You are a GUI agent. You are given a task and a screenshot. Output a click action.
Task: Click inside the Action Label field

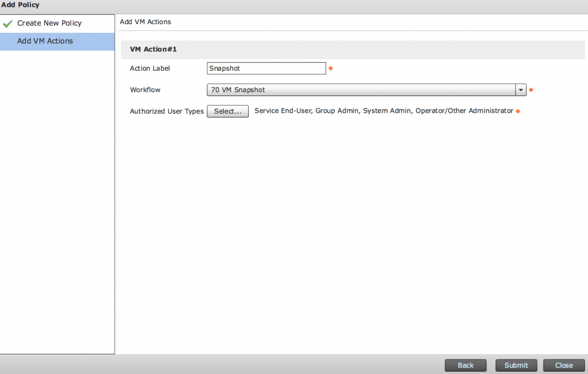266,68
